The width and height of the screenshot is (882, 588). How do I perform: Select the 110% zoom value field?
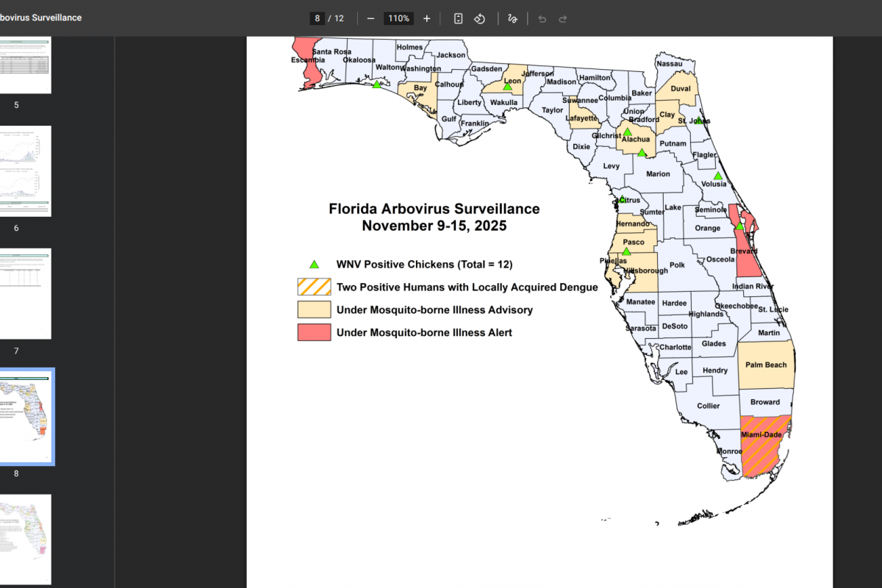tap(398, 18)
